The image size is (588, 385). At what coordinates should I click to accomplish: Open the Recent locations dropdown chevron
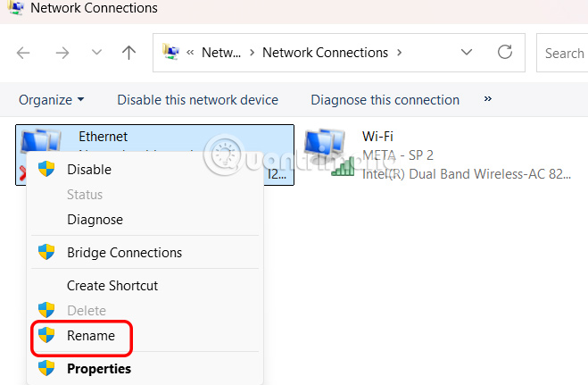click(96, 53)
